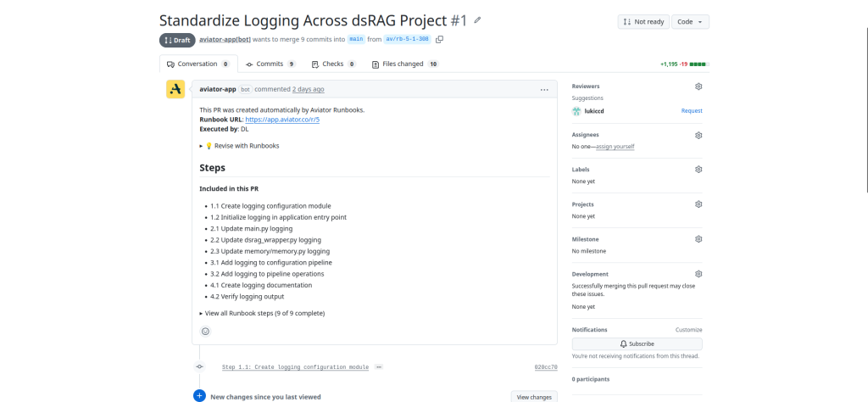The width and height of the screenshot is (868, 402).
Task: Switch to the Conversation tab
Action: pyautogui.click(x=198, y=64)
